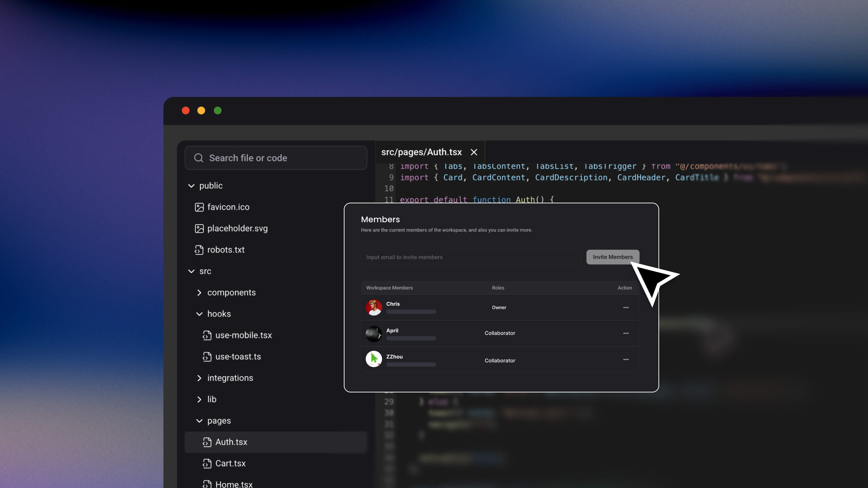The image size is (868, 488).
Task: Expand the lib folder chevron
Action: coord(199,399)
